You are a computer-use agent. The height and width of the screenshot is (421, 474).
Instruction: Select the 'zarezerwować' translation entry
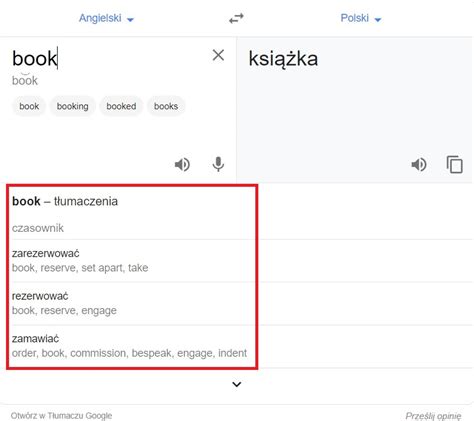(x=133, y=261)
